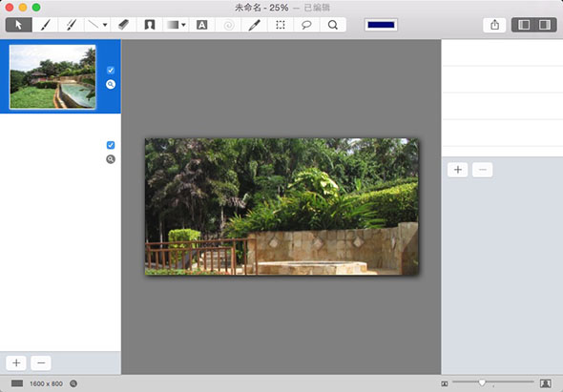Close the window with red button
563x392 pixels.
pyautogui.click(x=9, y=8)
